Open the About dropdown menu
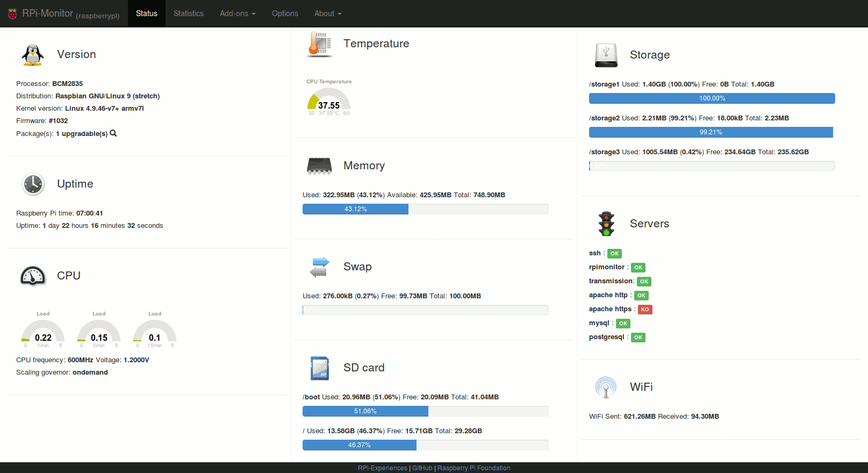 (x=328, y=13)
